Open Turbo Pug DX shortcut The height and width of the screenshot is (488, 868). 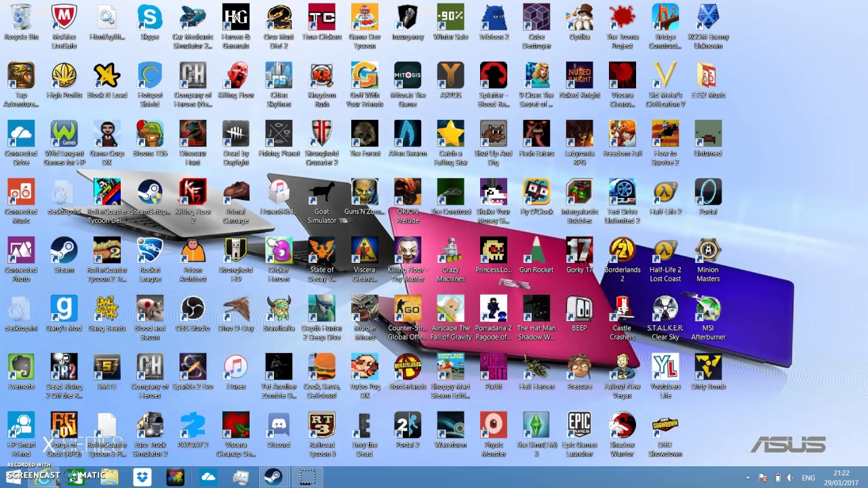pos(365,376)
